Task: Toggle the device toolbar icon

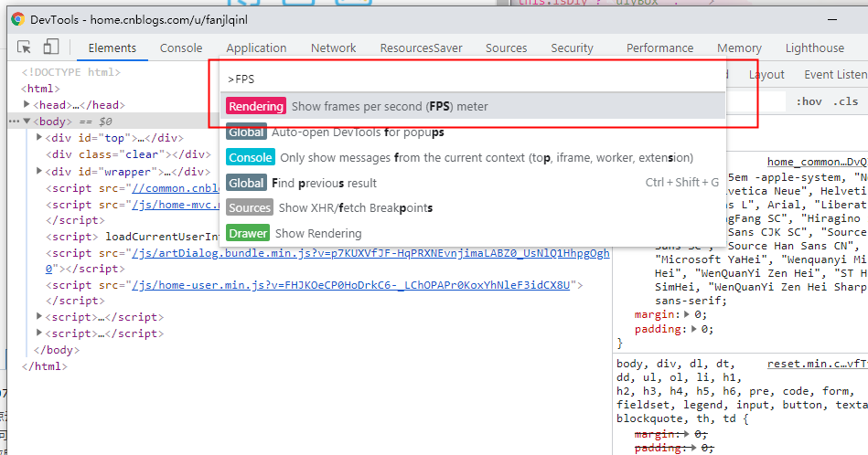Action: (51, 47)
